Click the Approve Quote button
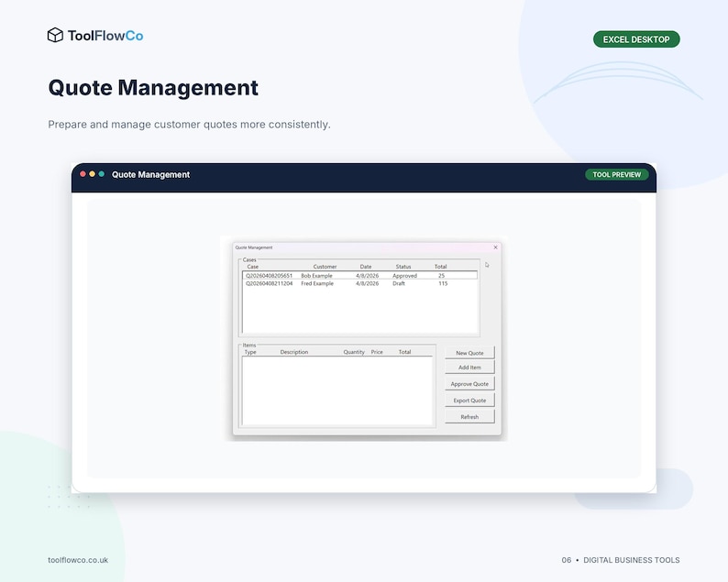728x582 pixels. pyautogui.click(x=469, y=384)
